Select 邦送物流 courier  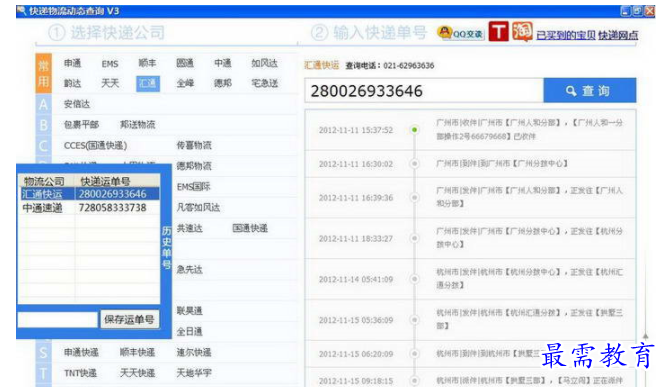[x=137, y=125]
